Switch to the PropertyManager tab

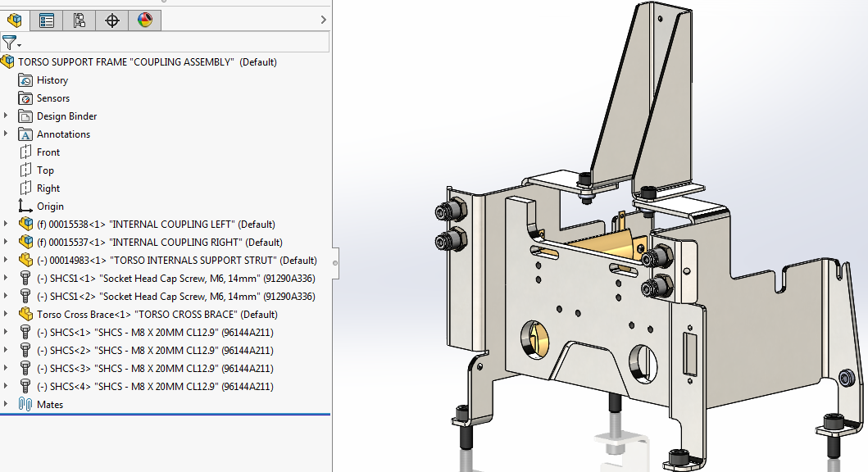coord(47,20)
